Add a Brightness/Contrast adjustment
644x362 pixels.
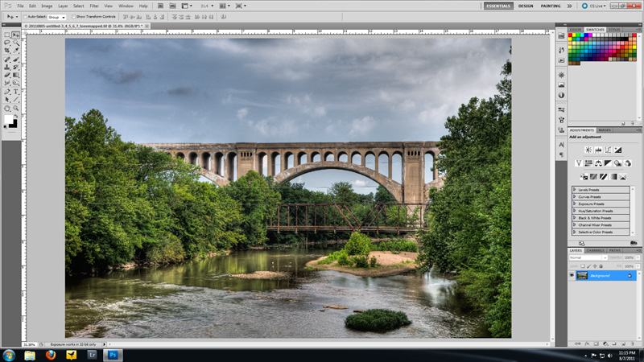(x=588, y=150)
